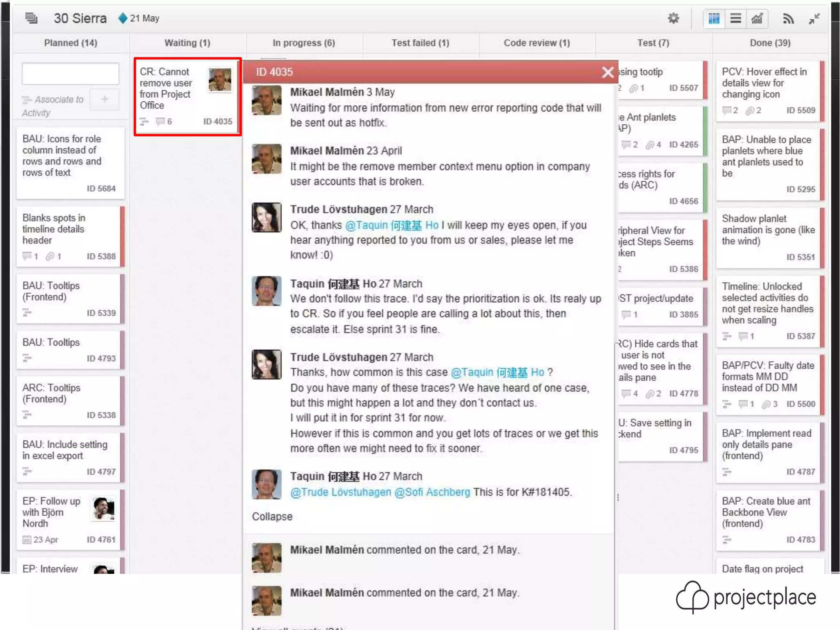The height and width of the screenshot is (630, 840).
Task: Click the comment bubble icon on card 4035
Action: click(160, 121)
